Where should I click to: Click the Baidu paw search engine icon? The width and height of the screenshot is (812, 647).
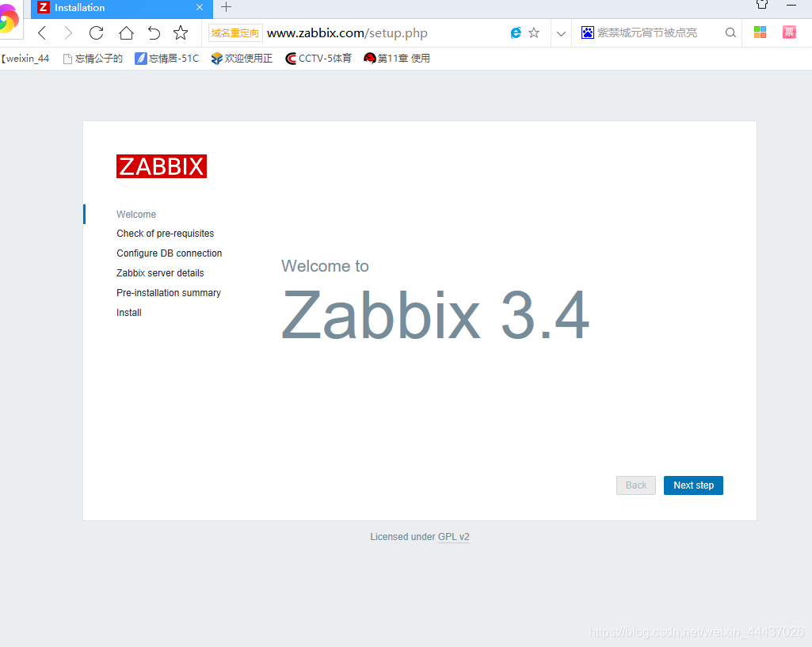(x=587, y=32)
